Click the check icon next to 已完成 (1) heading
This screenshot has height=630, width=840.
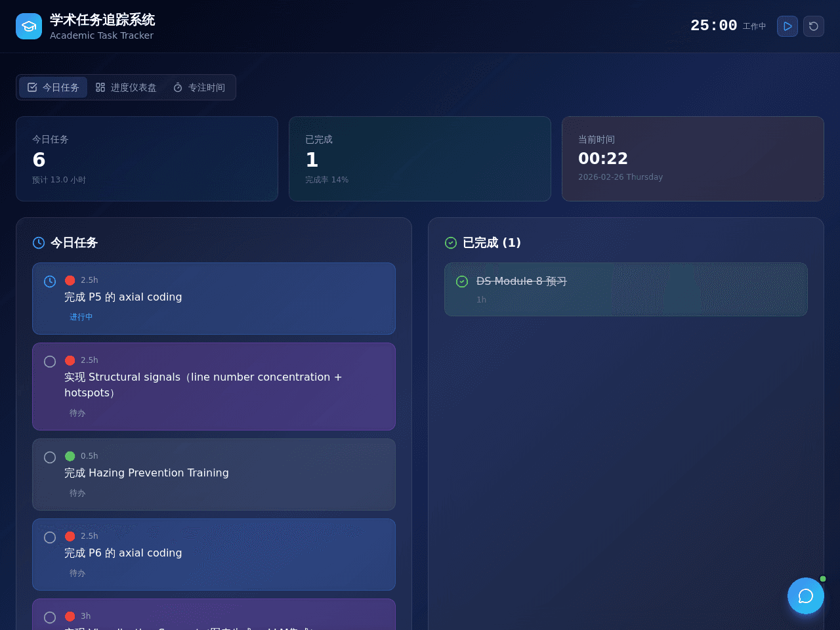pos(451,243)
